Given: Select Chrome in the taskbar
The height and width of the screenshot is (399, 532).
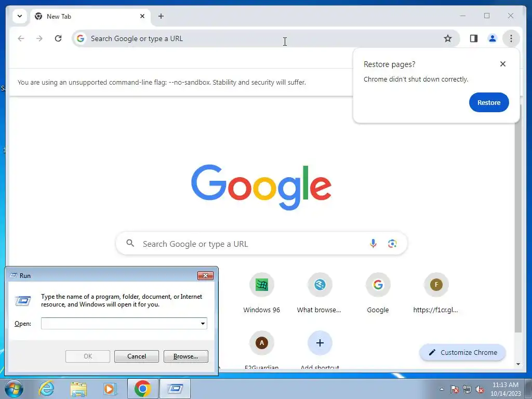Looking at the screenshot, I should [x=142, y=389].
